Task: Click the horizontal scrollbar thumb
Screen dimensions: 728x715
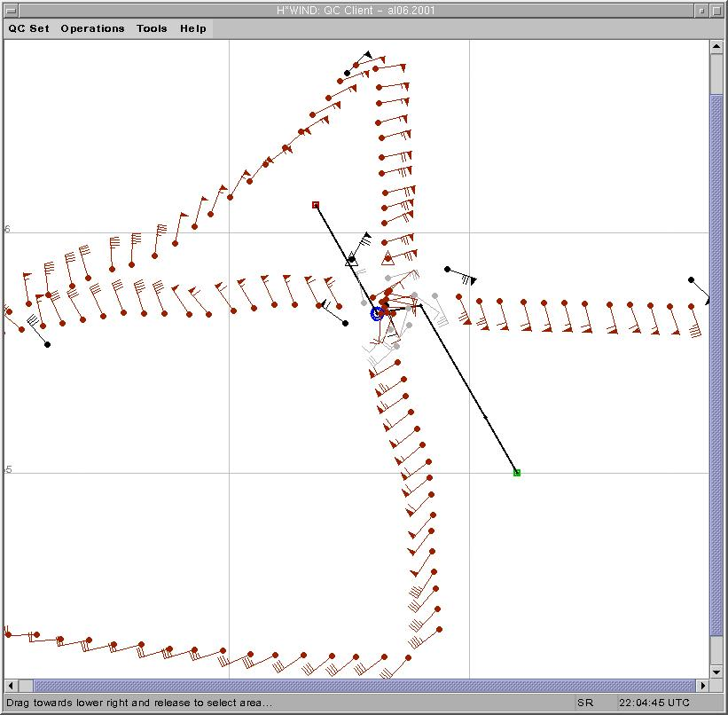Action: click(364, 686)
